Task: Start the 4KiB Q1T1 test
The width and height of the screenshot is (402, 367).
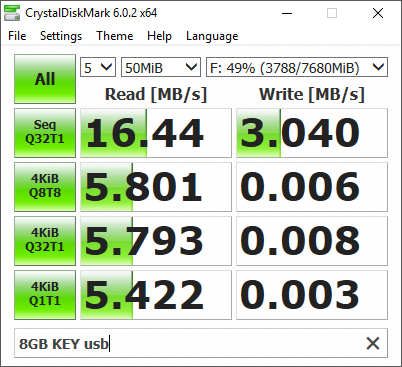Action: tap(45, 295)
